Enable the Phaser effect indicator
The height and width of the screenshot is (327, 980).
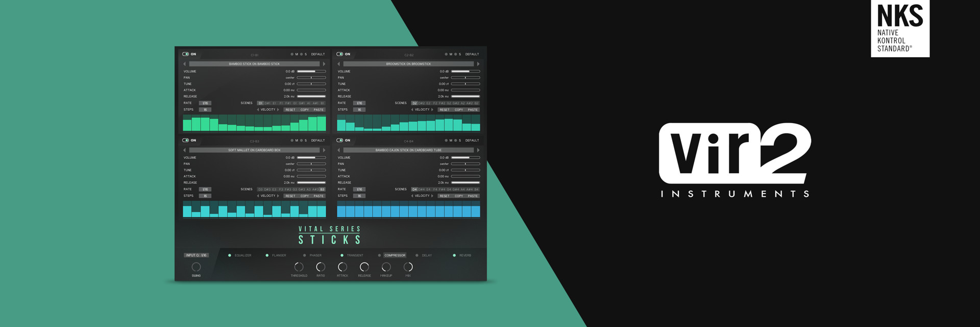305,255
